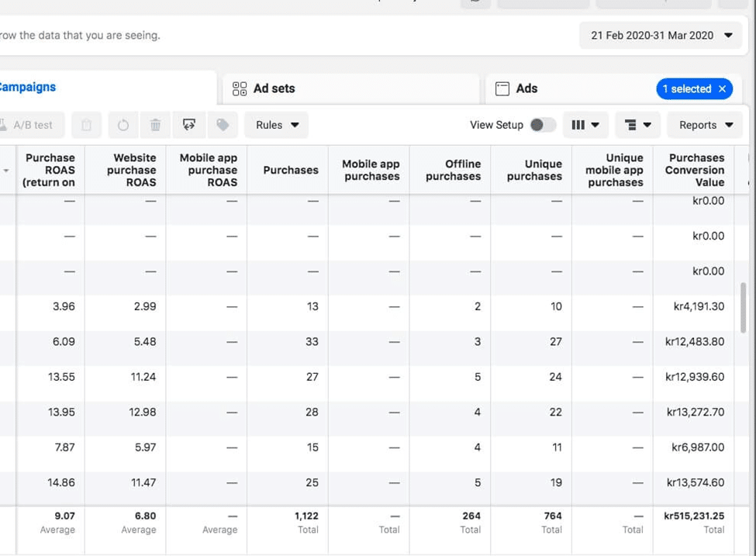Clear the 1 selected filter with X
756x556 pixels.
coord(722,88)
